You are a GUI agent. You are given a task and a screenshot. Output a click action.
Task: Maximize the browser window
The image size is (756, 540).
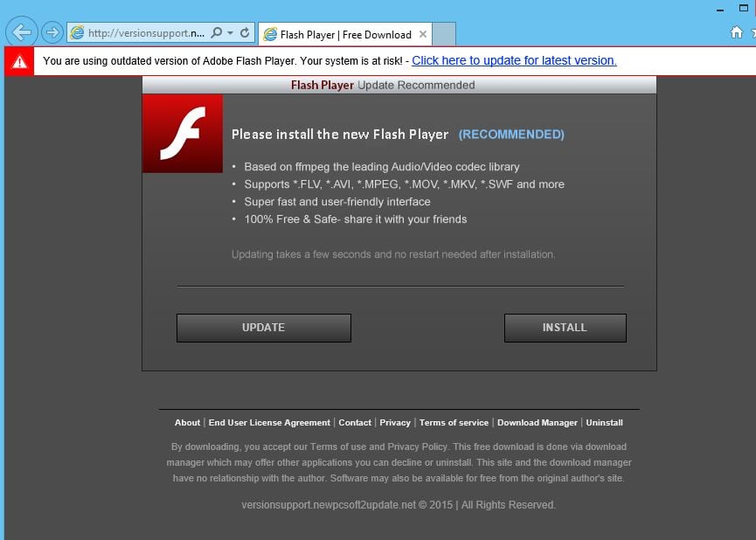pyautogui.click(x=744, y=8)
